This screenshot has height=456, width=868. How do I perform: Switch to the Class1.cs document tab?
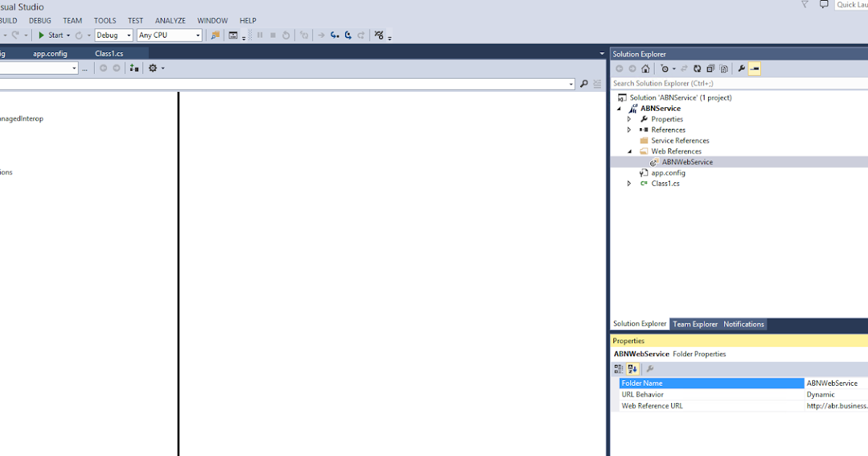(109, 54)
